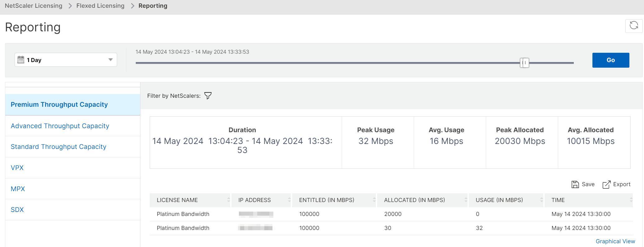Select the Platinum Bandwidth row with allocated 20000
The image size is (644, 247).
click(x=391, y=214)
